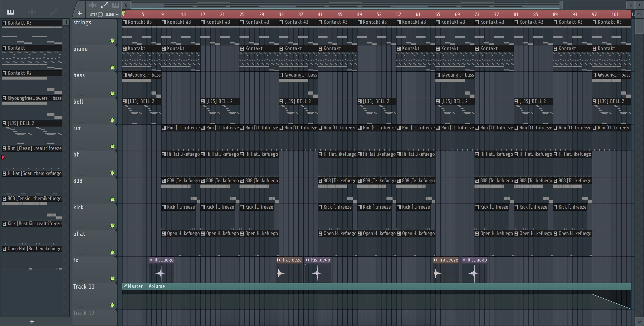
Task: Open clip menu of first @young bass clip
Action: point(125,75)
